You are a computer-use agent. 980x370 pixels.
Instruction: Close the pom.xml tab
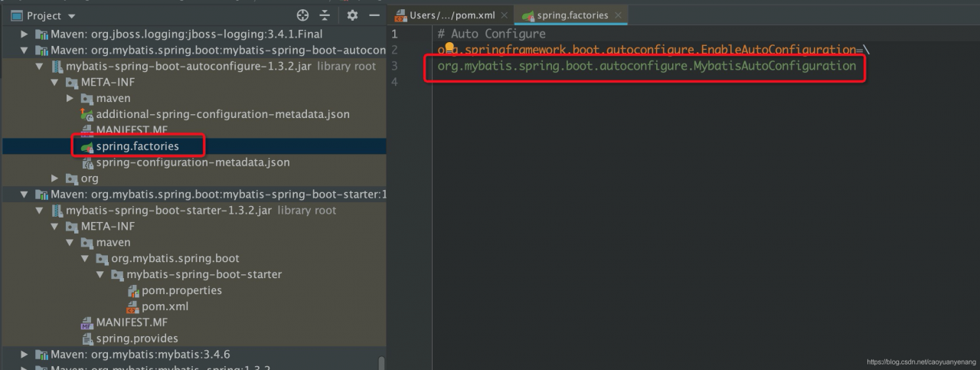(505, 15)
